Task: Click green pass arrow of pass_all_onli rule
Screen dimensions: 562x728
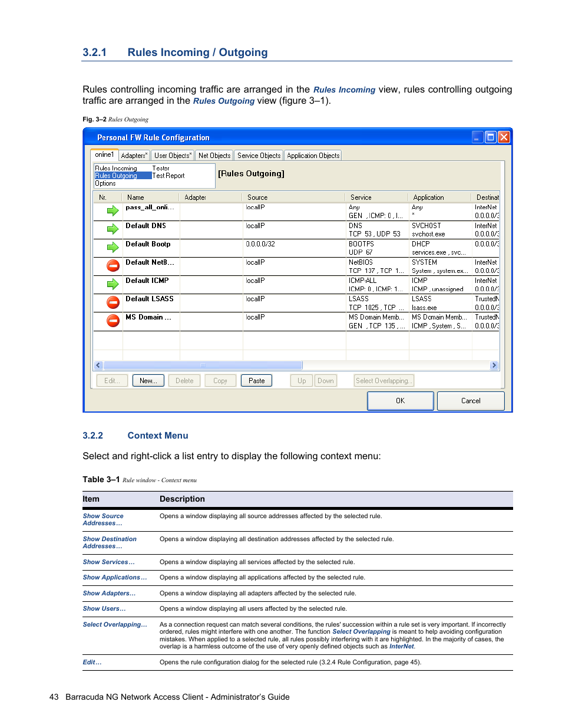Action: pyautogui.click(x=113, y=211)
